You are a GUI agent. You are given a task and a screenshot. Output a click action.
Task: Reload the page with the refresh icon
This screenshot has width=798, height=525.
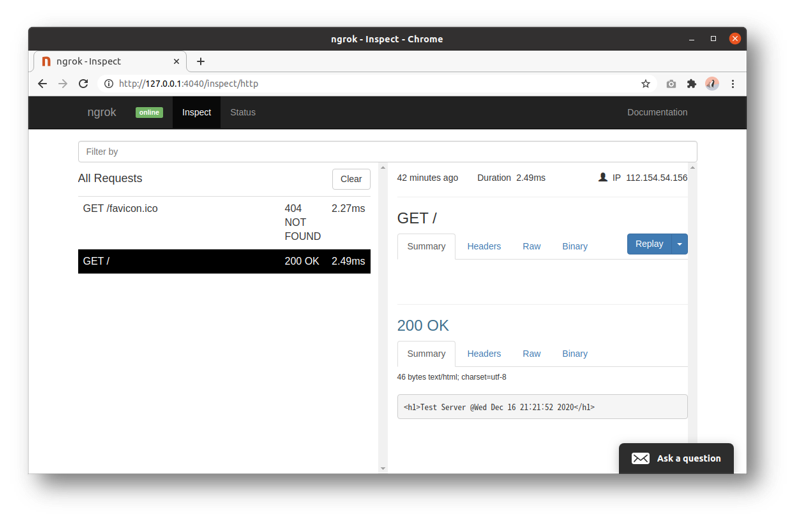[83, 83]
